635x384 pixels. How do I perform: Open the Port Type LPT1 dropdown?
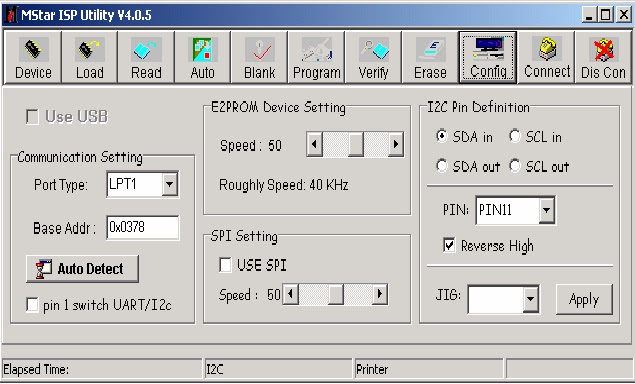point(170,184)
